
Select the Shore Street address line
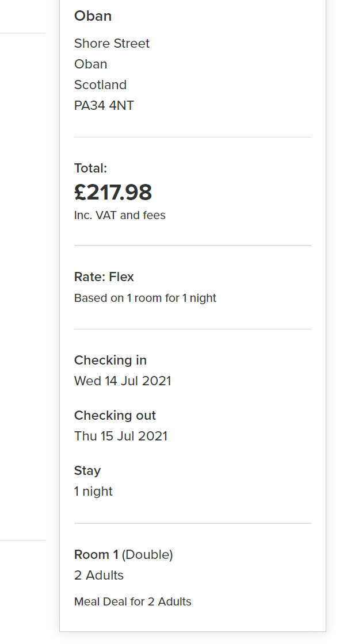click(112, 44)
